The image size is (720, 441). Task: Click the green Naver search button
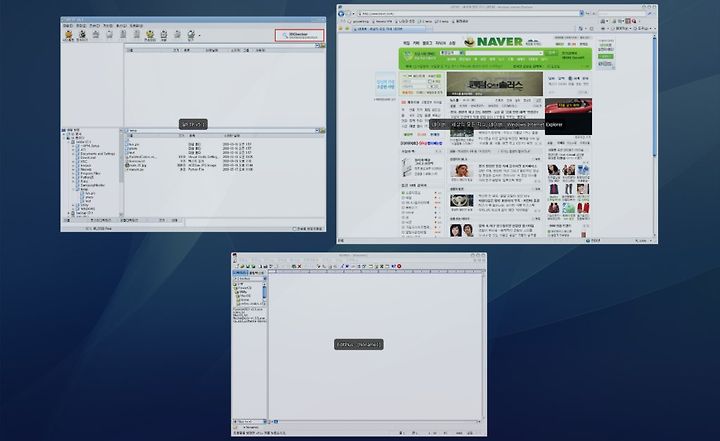click(551, 53)
